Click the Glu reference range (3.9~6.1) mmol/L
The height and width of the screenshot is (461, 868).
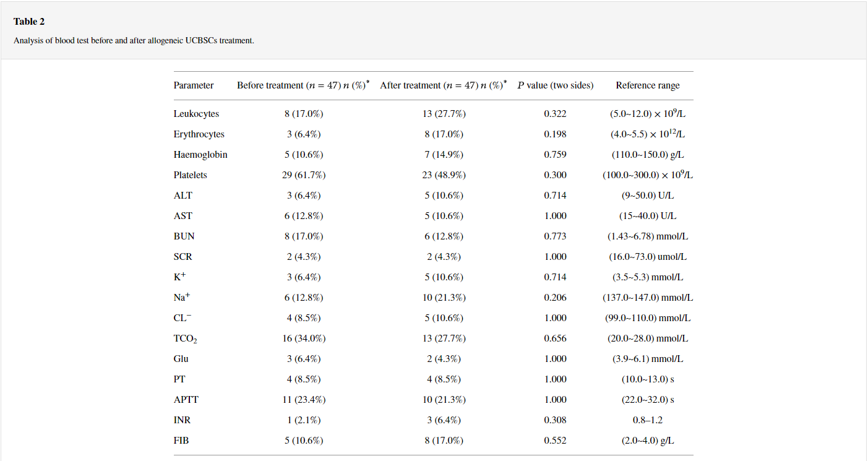pos(647,359)
